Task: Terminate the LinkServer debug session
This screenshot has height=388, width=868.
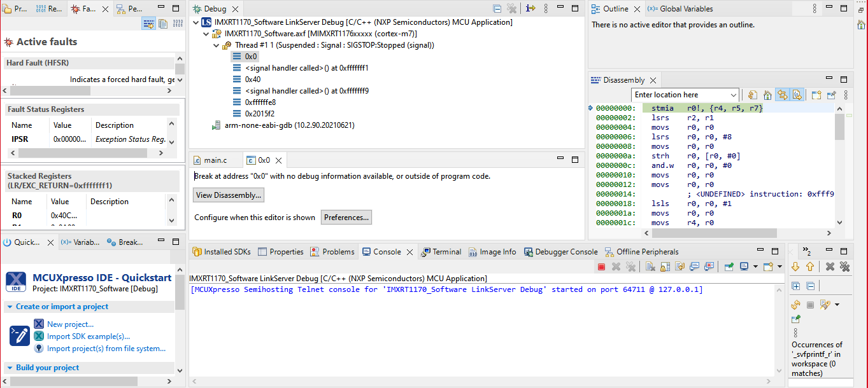Action: 602,266
